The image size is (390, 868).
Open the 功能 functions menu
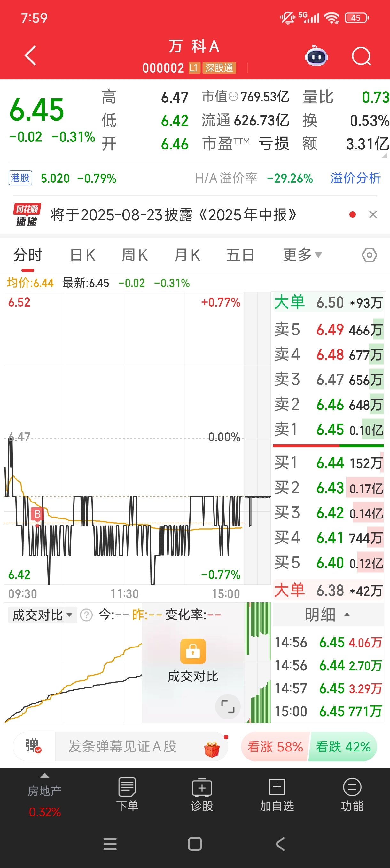pyautogui.click(x=352, y=794)
